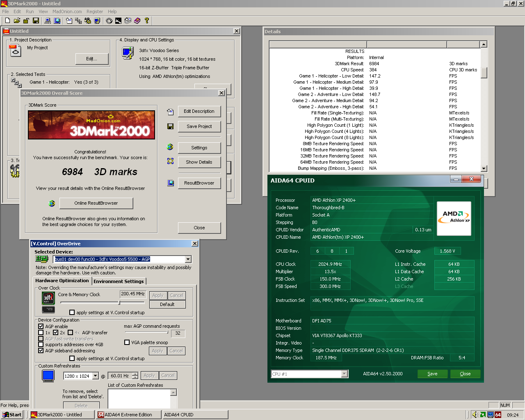The height and width of the screenshot is (420, 525).
Task: Click the AIDA64 red 64 tray icon
Action: (x=498, y=415)
